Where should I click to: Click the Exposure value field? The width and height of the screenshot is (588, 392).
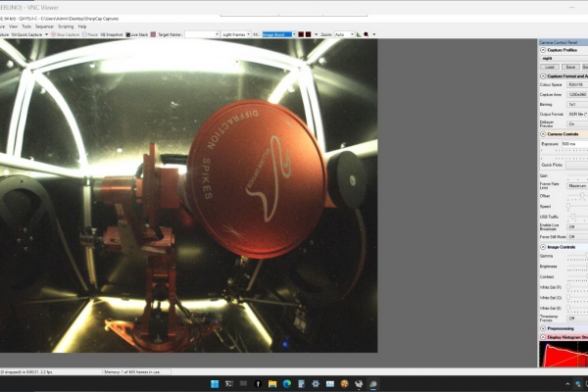574,144
